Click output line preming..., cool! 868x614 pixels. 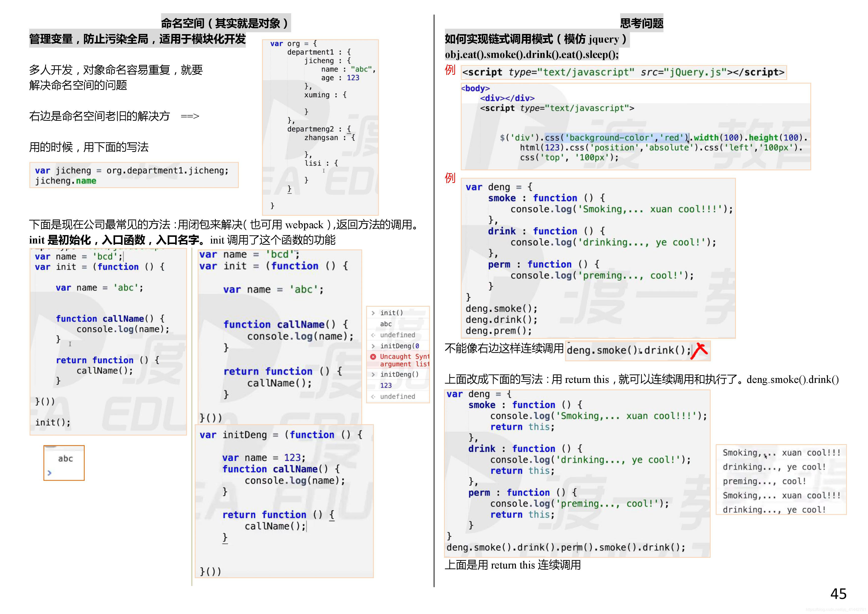pos(764,482)
